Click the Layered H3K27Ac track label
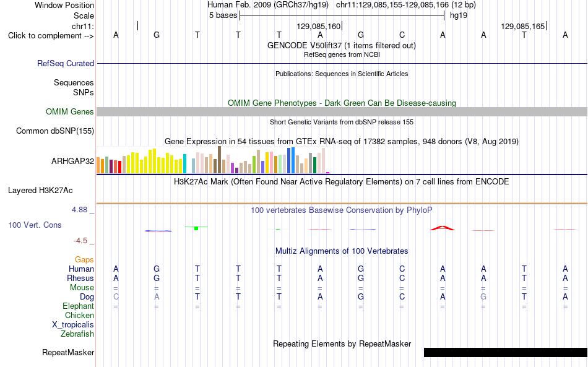This screenshot has width=588, height=367. pos(40,191)
